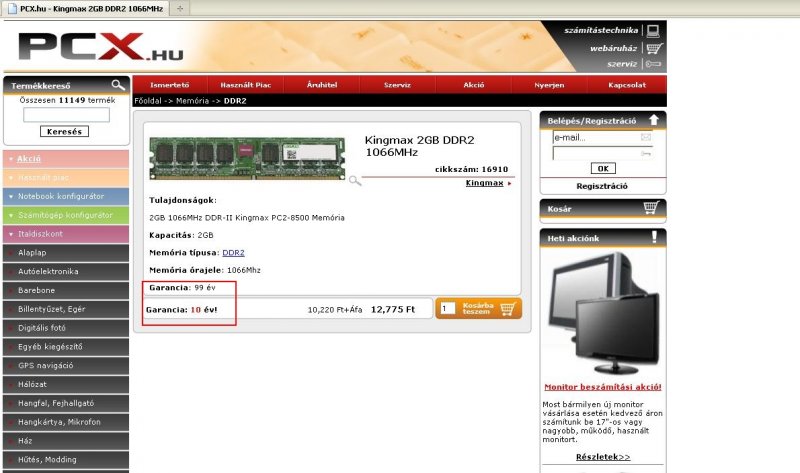
Task: Click the Monitor beszámítási akció link
Action: (x=603, y=387)
